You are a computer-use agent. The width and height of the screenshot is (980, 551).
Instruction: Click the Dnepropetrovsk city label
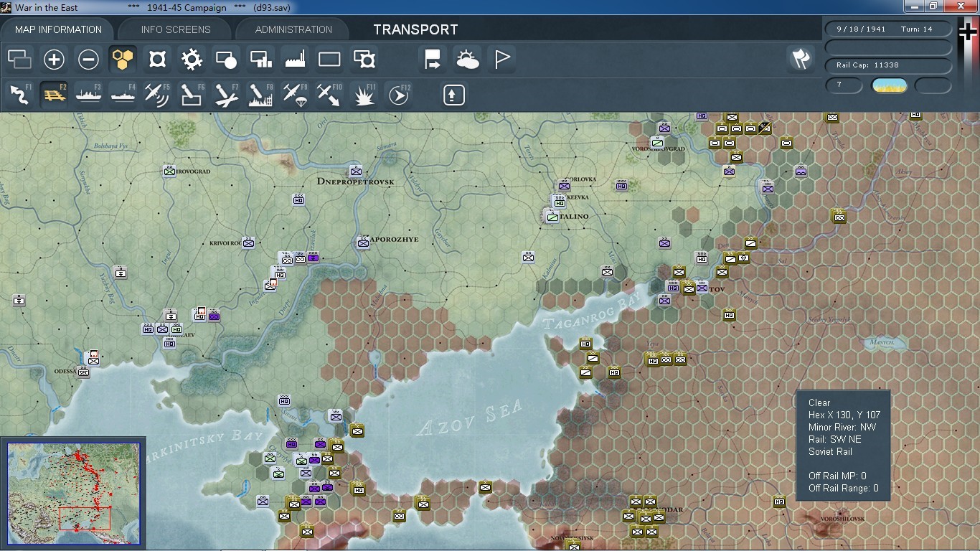tap(356, 182)
